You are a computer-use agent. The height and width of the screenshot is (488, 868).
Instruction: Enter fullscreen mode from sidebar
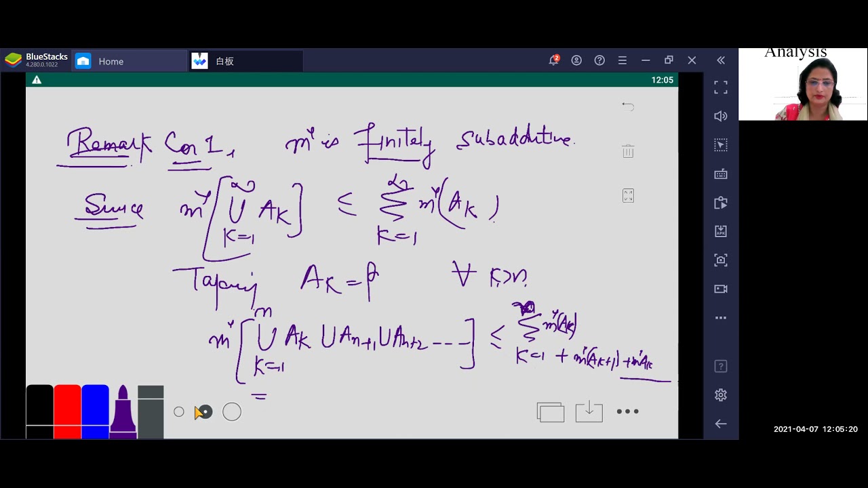(721, 87)
